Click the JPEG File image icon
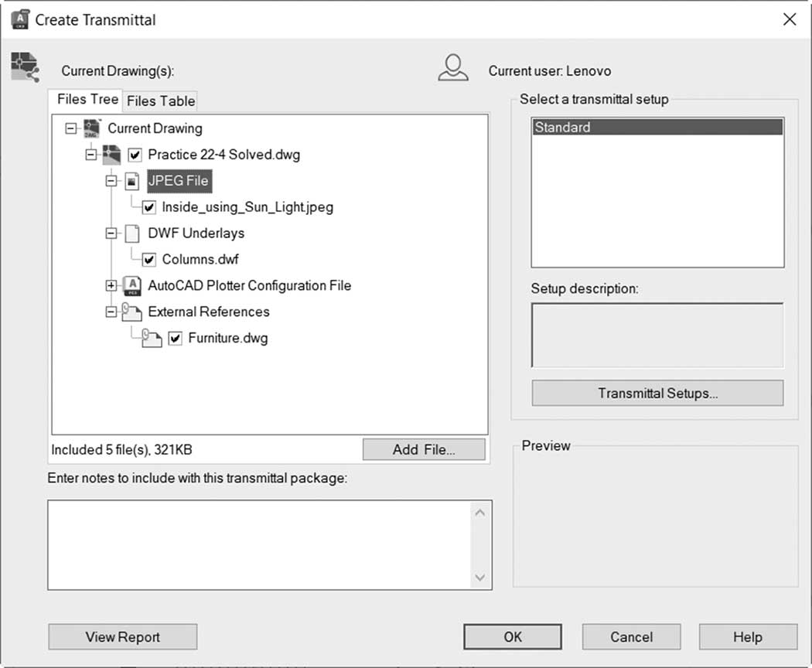Viewport: 812px width, 668px height. (132, 181)
